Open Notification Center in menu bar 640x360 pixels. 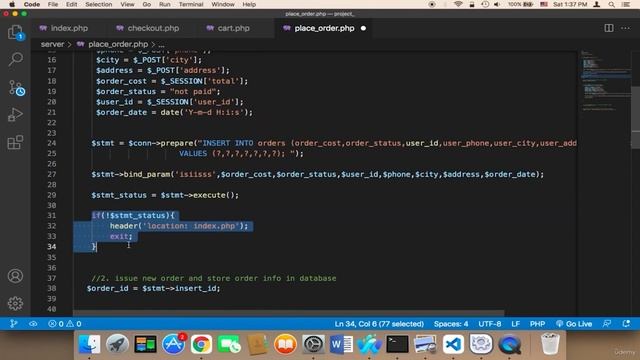[x=626, y=4]
